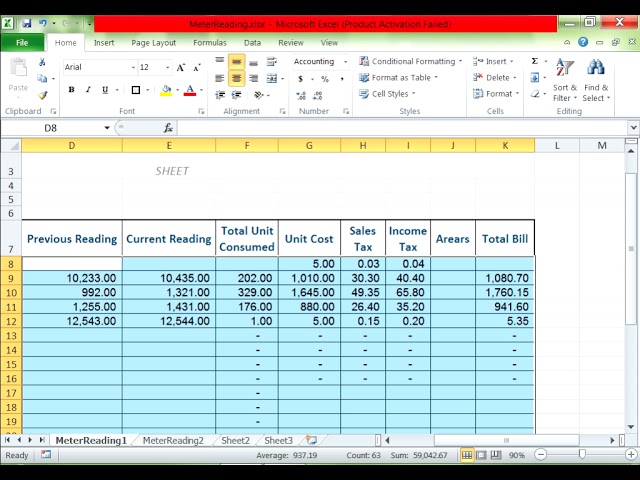Click the Insert Function fx icon

pyautogui.click(x=168, y=128)
